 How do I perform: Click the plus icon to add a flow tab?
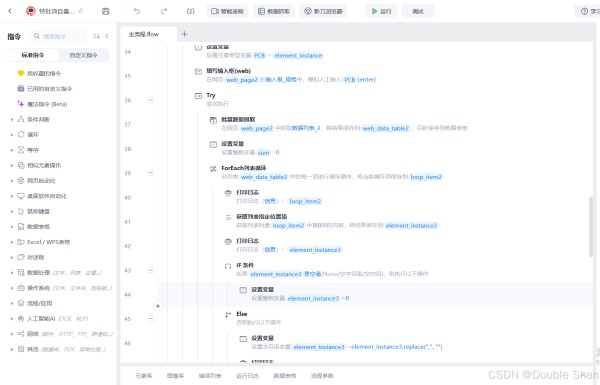pyautogui.click(x=184, y=34)
